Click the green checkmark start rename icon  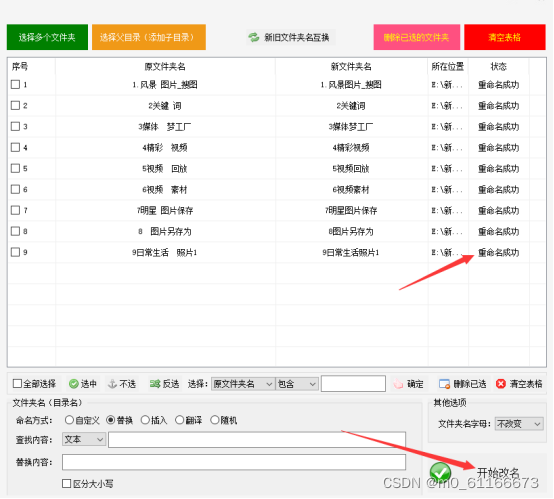[x=440, y=472]
